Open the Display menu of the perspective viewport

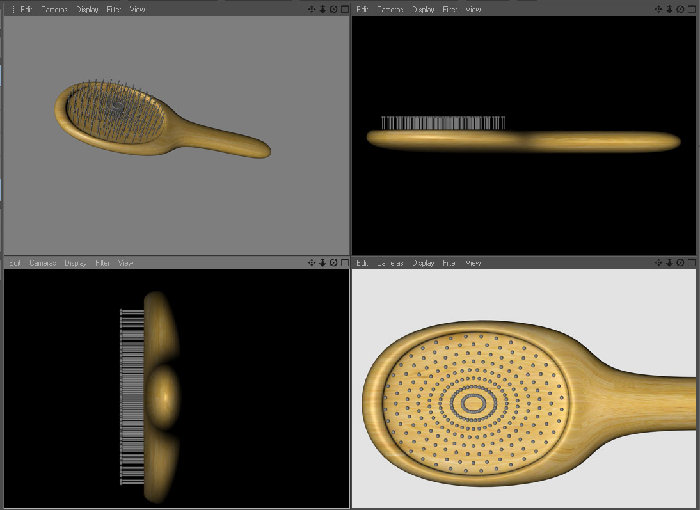point(87,9)
